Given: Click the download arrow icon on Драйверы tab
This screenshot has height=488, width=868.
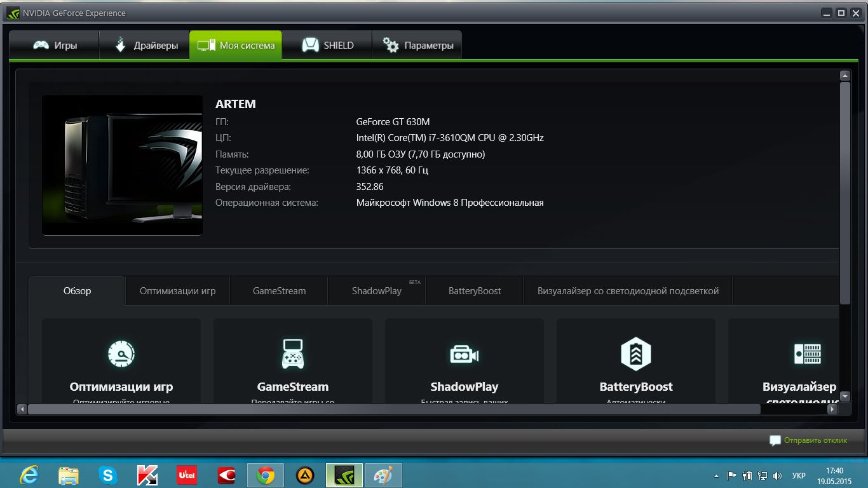Looking at the screenshot, I should click(x=120, y=45).
